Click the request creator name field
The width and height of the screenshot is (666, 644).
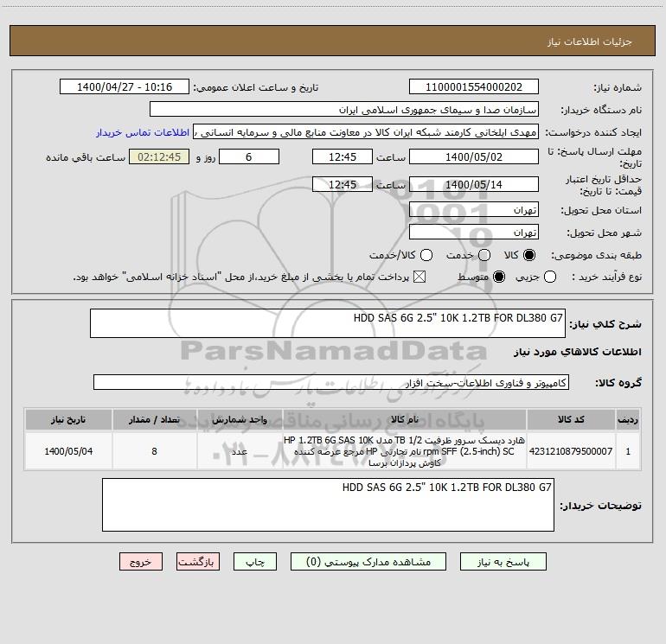tap(366, 132)
